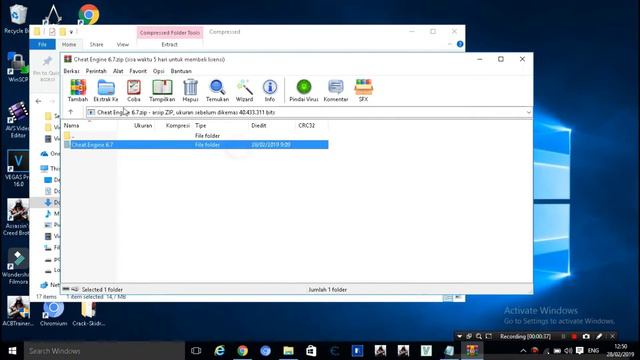Sort by the Diedit column header
Viewport: 640px width, 360px height.
coord(259,125)
